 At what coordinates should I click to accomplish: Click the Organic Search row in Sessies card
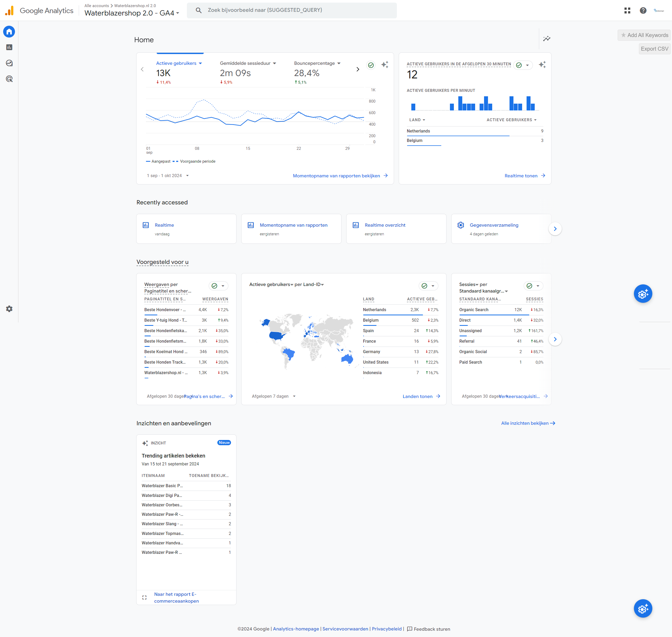click(x=501, y=310)
